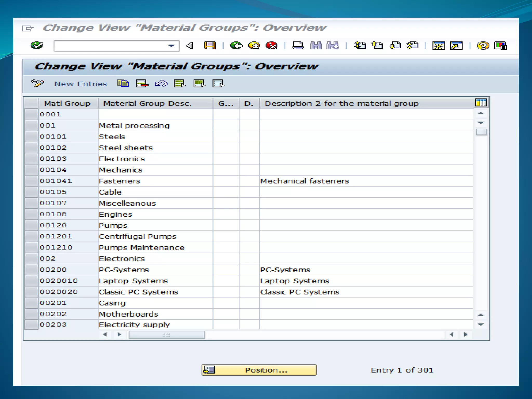The image size is (532, 399).
Task: Open the window menu icon beside title
Action: (28, 28)
